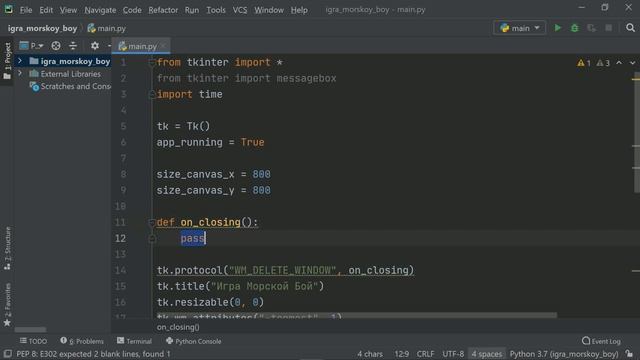Image resolution: width=640 pixels, height=360 pixels.
Task: Open Project panel settings gear
Action: pos(95,46)
